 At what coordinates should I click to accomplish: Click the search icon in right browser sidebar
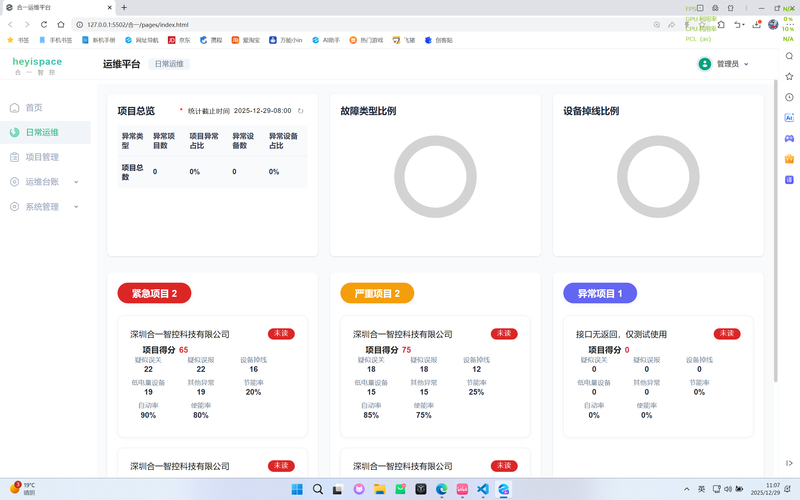pyautogui.click(x=789, y=56)
